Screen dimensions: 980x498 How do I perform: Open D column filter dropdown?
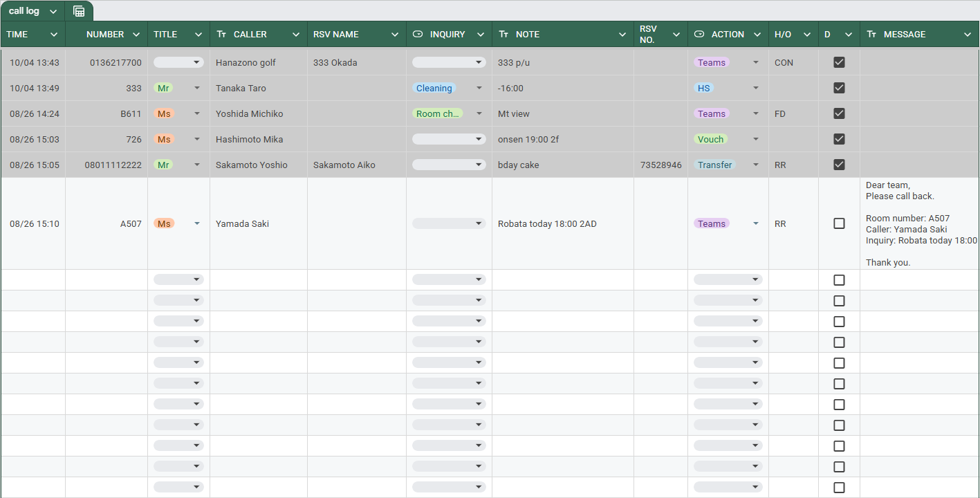coord(849,35)
